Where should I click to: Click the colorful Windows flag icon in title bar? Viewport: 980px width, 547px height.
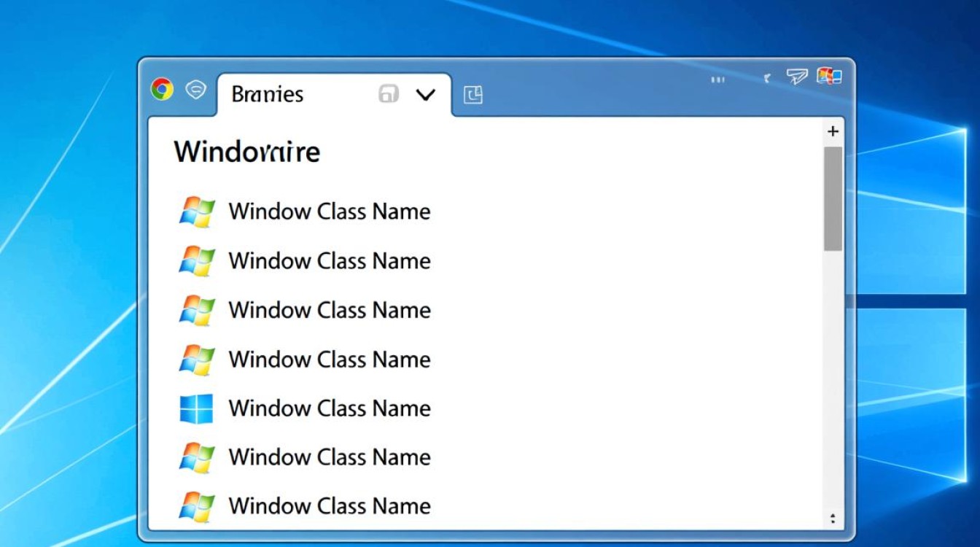pos(830,77)
